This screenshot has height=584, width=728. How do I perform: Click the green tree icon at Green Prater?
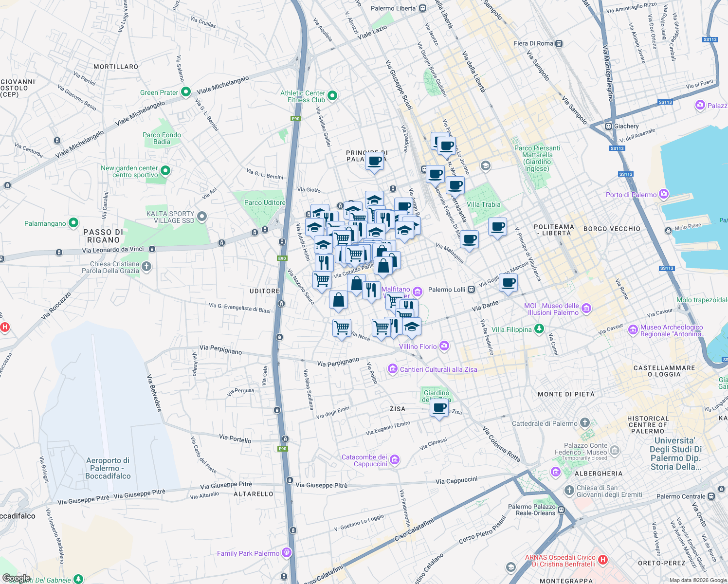(185, 92)
